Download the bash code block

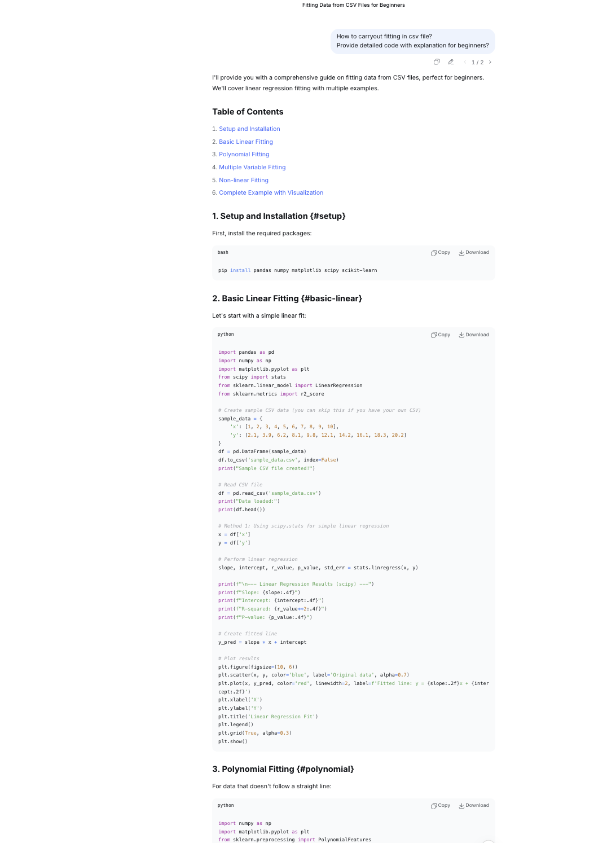[x=474, y=253]
